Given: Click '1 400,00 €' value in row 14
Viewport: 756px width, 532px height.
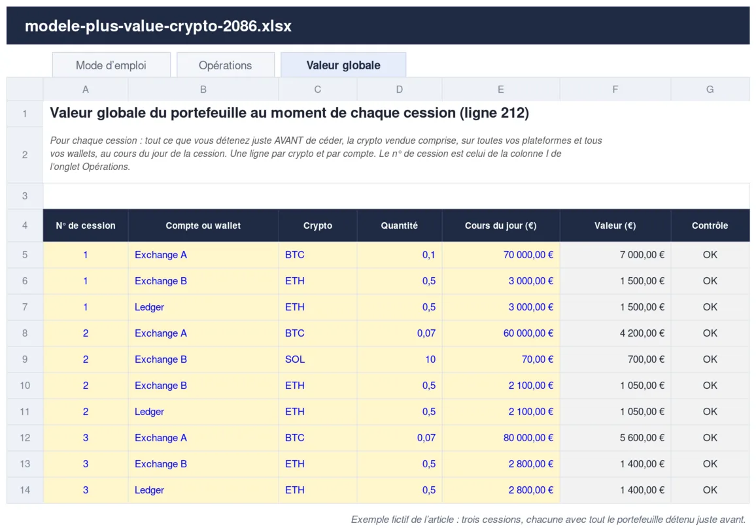Looking at the screenshot, I should [x=615, y=490].
